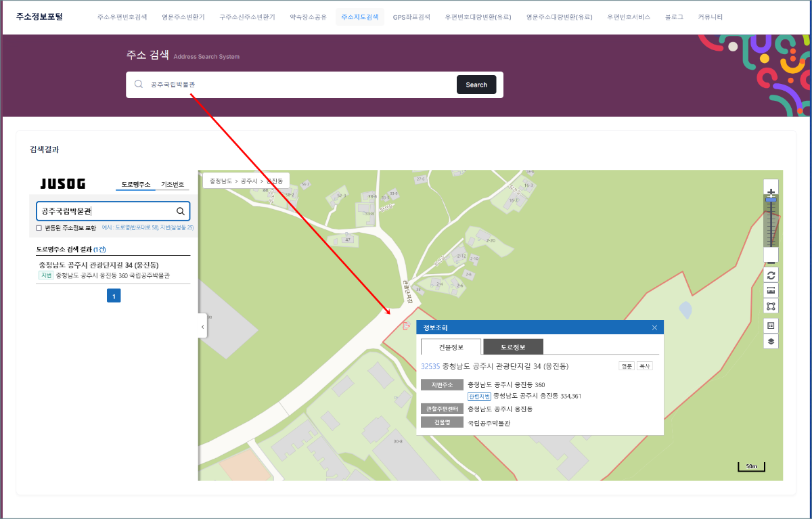Open 영문주소변환기 menu item
Image resolution: width=812 pixels, height=519 pixels.
tap(183, 17)
